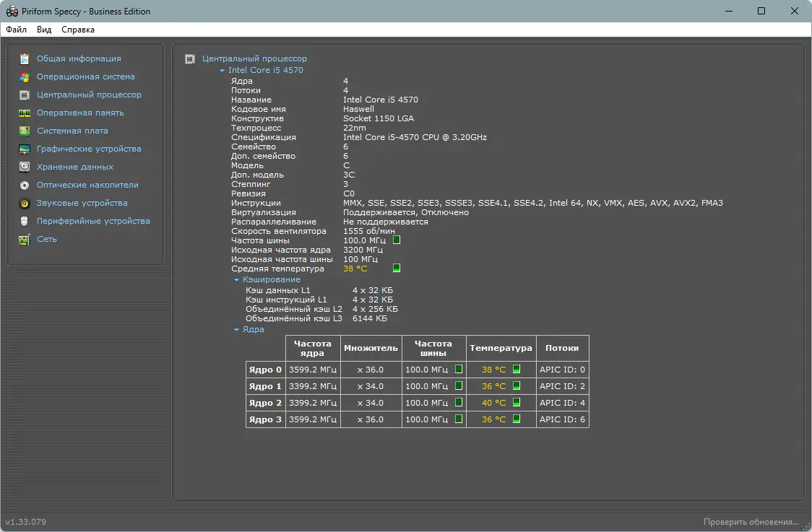
Task: Click Ядро 0 row label
Action: (265, 370)
